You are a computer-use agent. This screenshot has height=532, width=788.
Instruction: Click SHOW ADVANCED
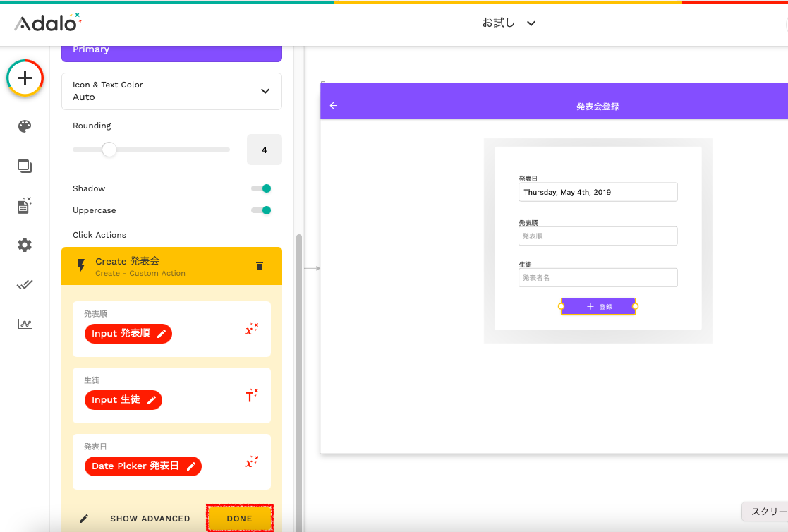[x=150, y=519]
